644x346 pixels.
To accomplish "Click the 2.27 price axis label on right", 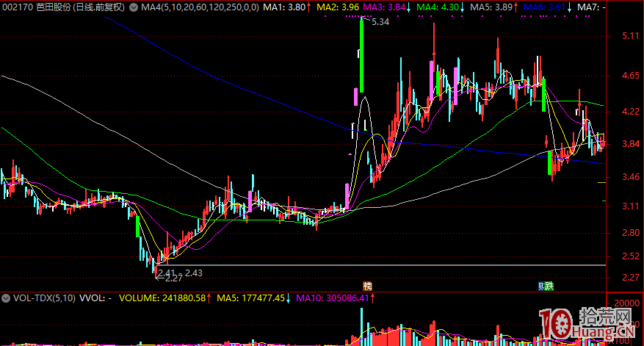I will (631, 278).
